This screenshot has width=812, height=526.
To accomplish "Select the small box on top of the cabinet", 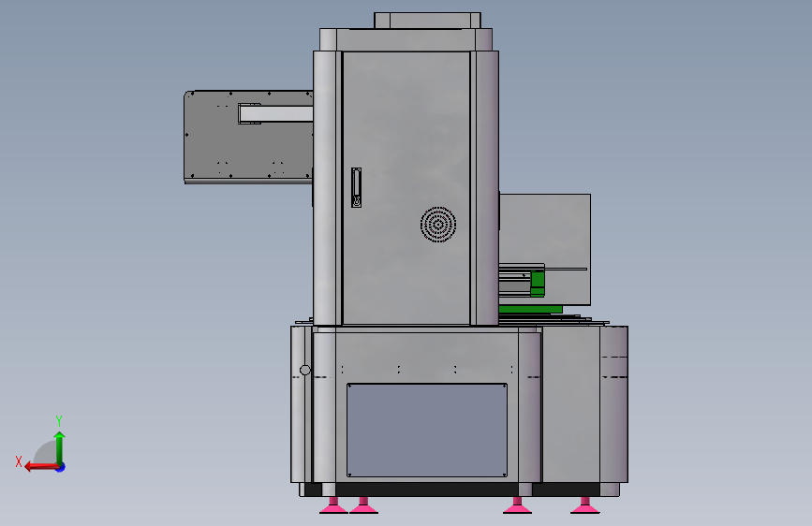I will (427, 21).
